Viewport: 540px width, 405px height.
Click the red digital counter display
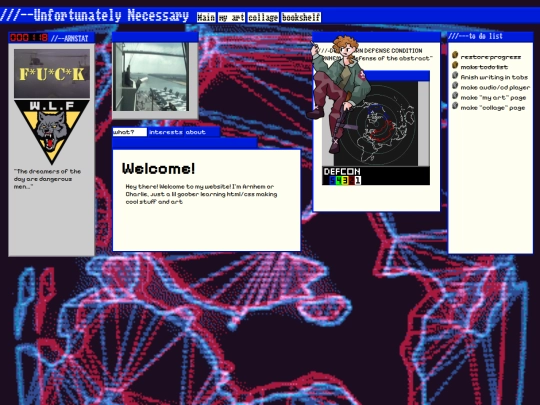pos(29,38)
